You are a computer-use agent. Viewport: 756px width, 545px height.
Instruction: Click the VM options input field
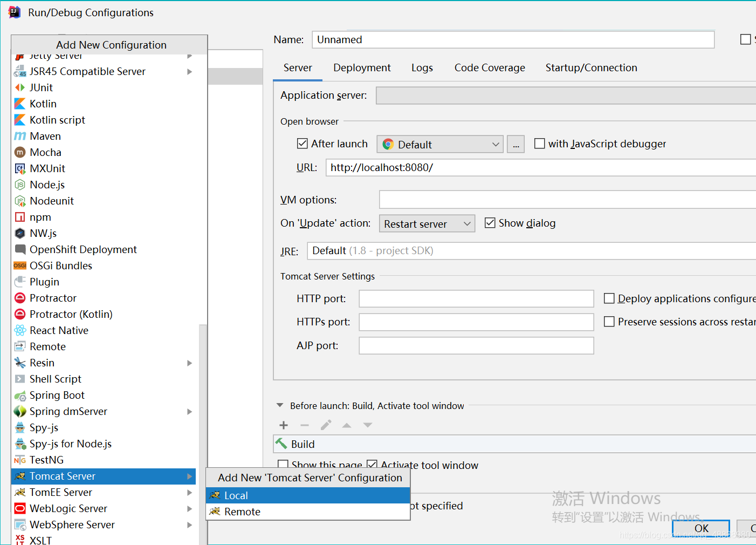coord(568,200)
